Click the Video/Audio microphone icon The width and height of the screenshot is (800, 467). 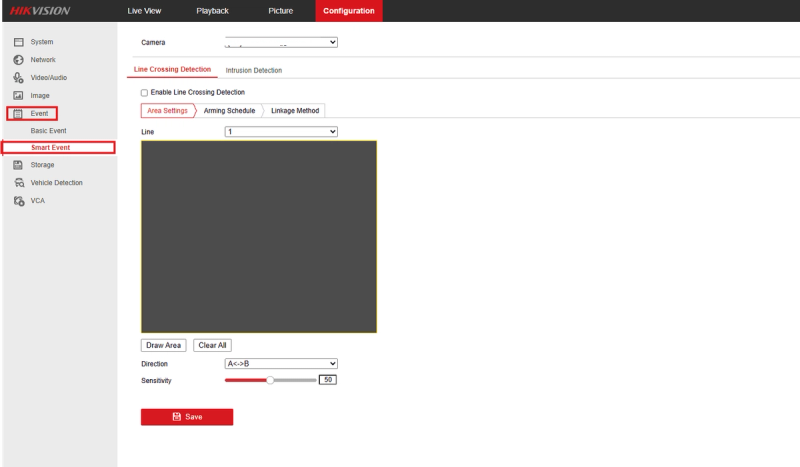18,78
